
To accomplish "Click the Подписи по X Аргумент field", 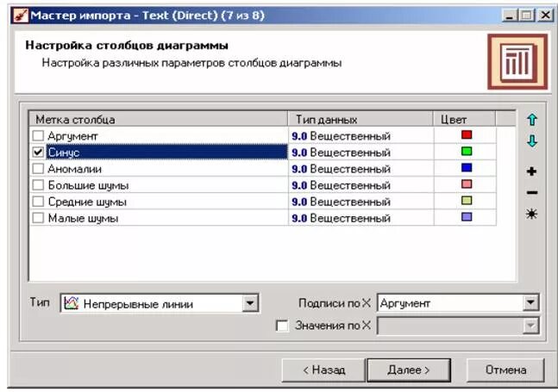I will click(458, 302).
